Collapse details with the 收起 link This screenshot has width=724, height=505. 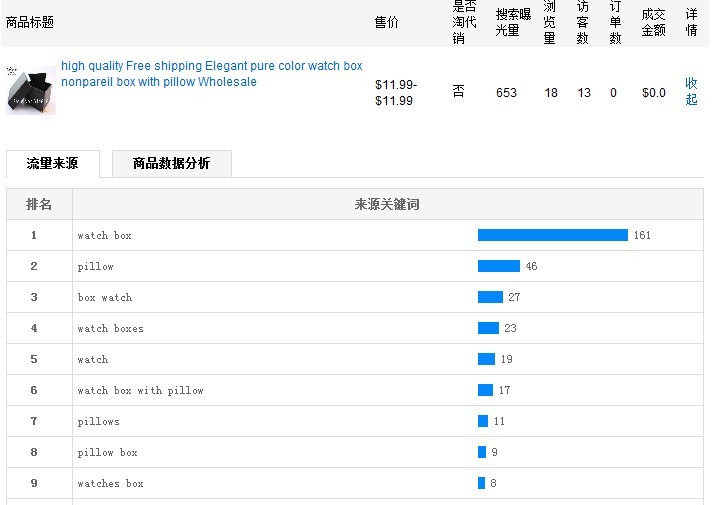(x=691, y=91)
